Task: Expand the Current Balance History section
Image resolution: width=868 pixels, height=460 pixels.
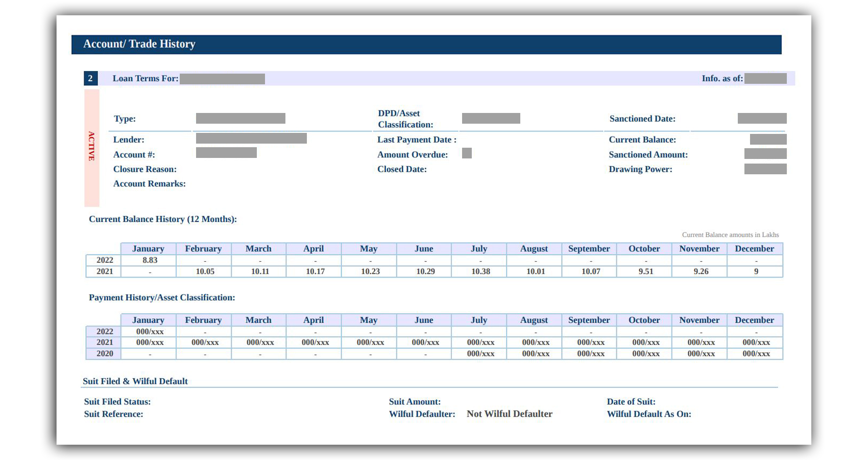Action: click(x=163, y=219)
